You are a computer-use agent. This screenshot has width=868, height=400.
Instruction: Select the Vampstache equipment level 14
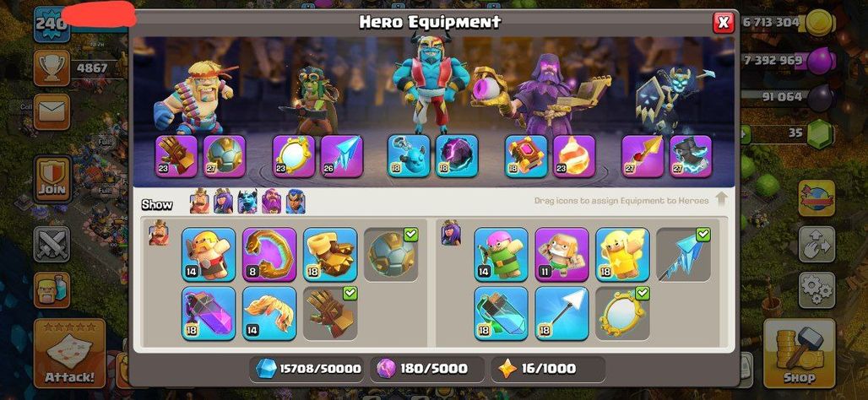click(269, 313)
